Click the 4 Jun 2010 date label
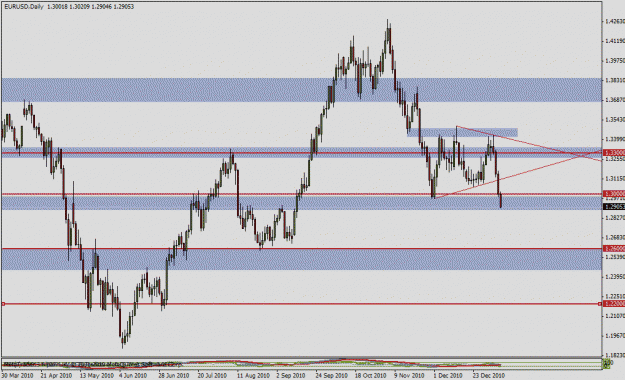 click(133, 376)
